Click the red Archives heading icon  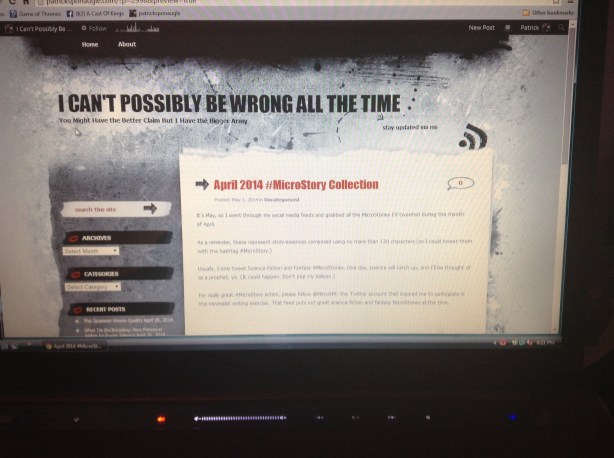pos(74,238)
